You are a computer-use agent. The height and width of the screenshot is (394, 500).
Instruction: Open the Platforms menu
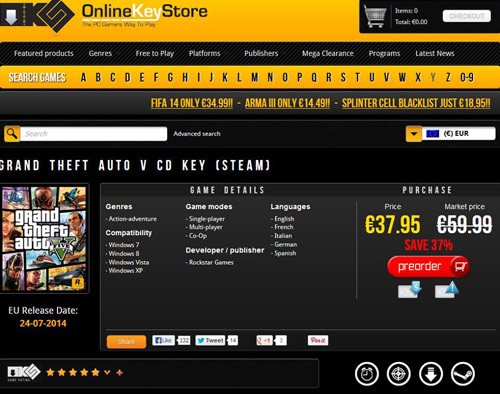(x=205, y=53)
